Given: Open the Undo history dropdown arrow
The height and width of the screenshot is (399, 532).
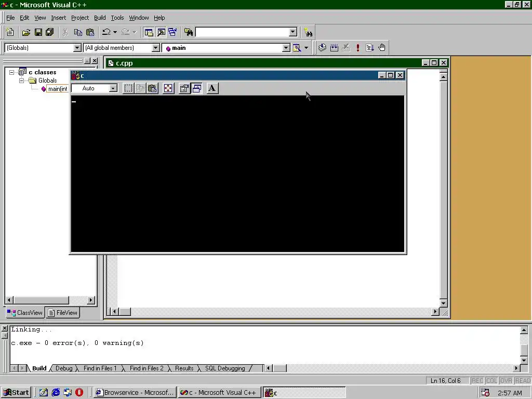Looking at the screenshot, I should pyautogui.click(x=115, y=32).
